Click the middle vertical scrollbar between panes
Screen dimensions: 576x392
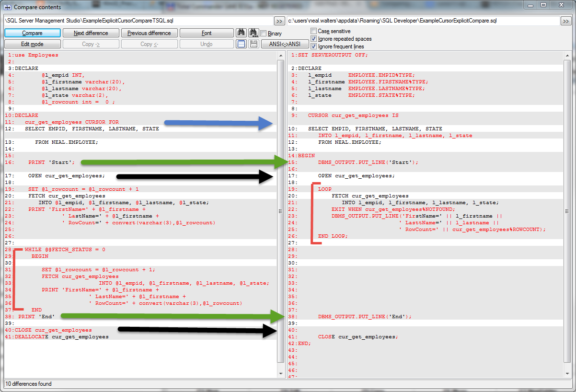(280, 211)
